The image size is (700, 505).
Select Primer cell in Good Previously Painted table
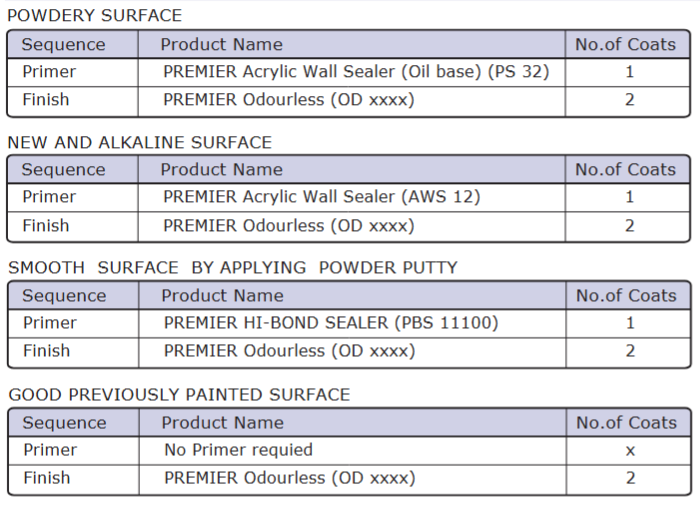click(x=50, y=450)
